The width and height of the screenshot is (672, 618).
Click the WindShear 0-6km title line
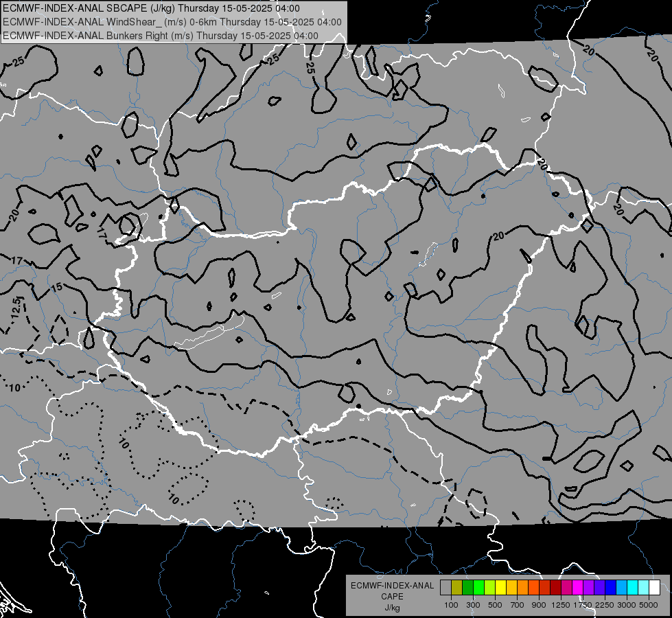tap(172, 22)
